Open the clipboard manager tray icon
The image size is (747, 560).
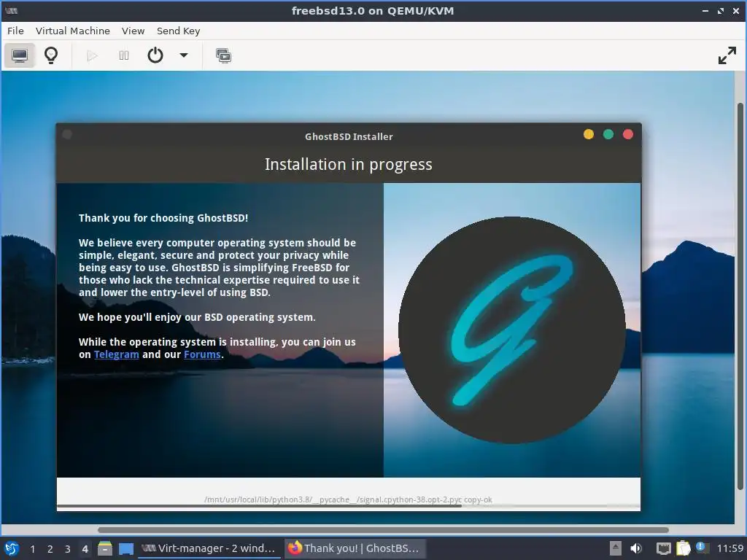pyautogui.click(x=683, y=548)
